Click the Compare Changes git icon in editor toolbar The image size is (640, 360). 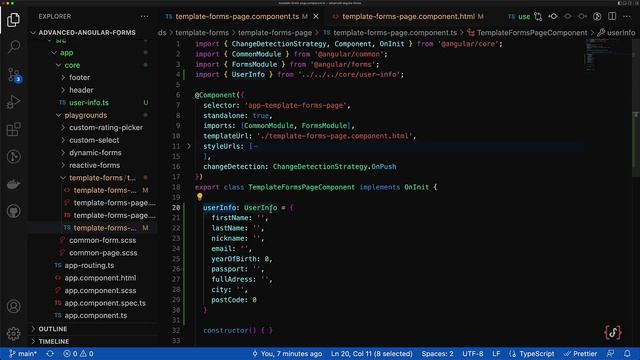tap(538, 16)
